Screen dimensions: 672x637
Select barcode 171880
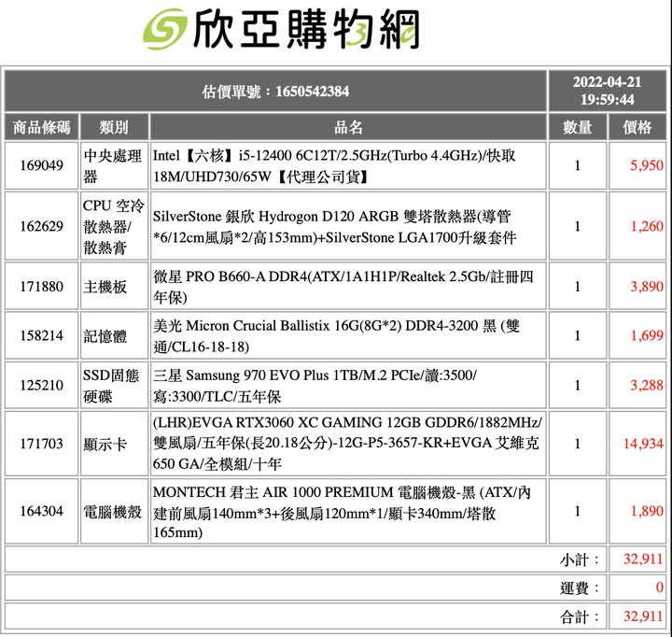point(42,286)
